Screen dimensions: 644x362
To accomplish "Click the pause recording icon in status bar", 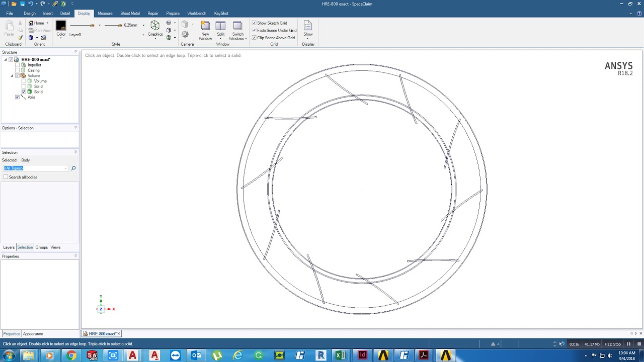I will point(628,344).
